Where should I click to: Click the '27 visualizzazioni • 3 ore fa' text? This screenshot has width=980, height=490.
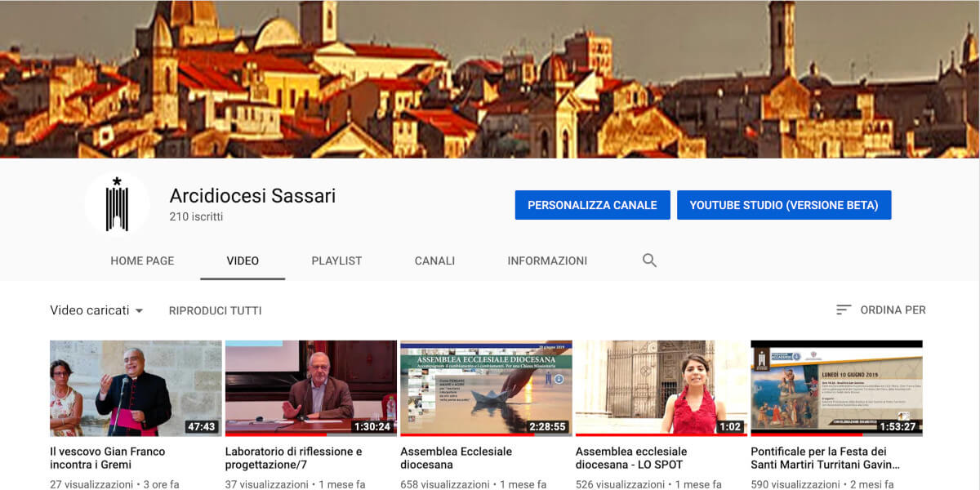[114, 484]
